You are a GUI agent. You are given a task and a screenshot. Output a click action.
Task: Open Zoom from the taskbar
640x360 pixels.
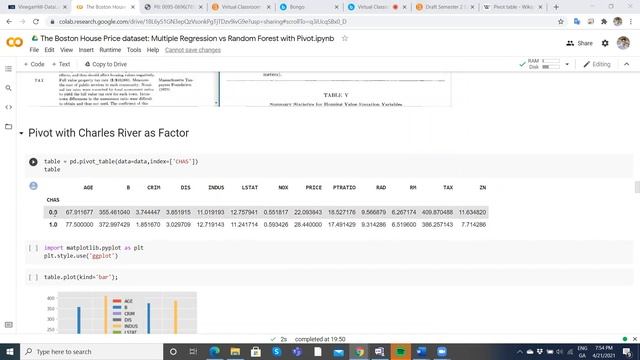(x=442, y=351)
